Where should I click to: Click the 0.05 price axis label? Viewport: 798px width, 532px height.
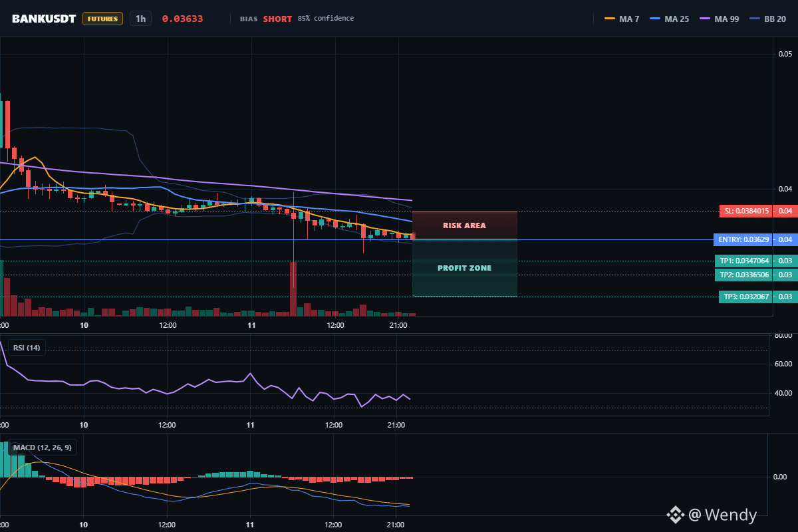point(785,54)
